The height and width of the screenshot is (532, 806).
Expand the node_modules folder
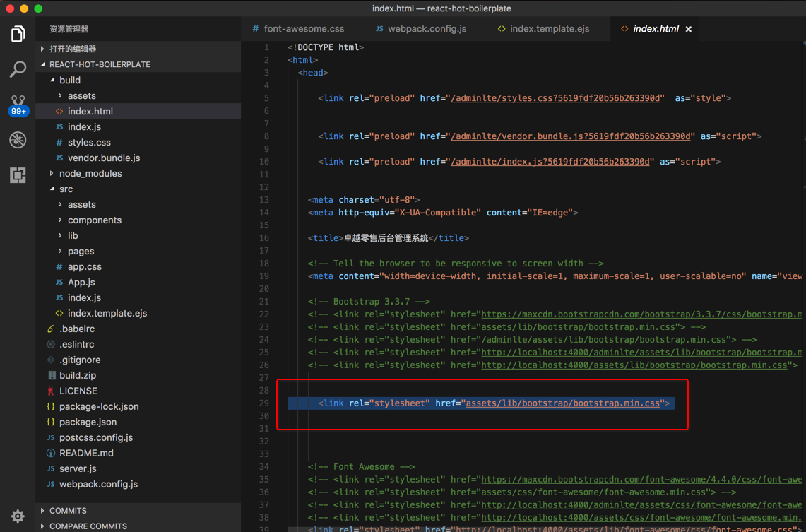[x=90, y=173]
